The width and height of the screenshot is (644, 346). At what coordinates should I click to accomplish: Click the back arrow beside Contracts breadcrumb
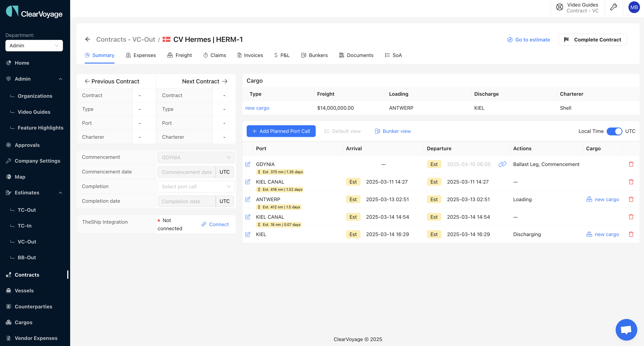pos(87,39)
